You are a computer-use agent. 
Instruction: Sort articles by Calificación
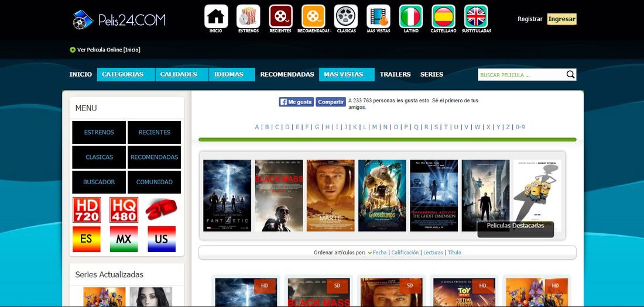pyautogui.click(x=405, y=253)
